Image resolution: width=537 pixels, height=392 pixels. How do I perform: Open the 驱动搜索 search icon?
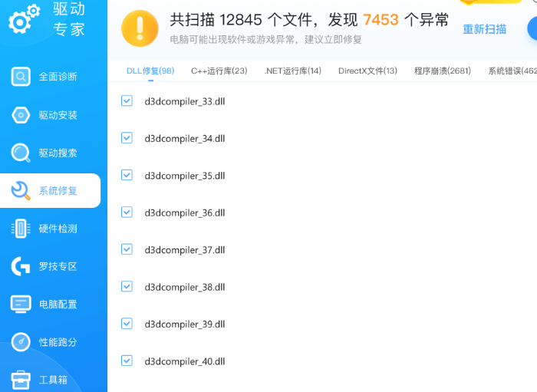21,153
